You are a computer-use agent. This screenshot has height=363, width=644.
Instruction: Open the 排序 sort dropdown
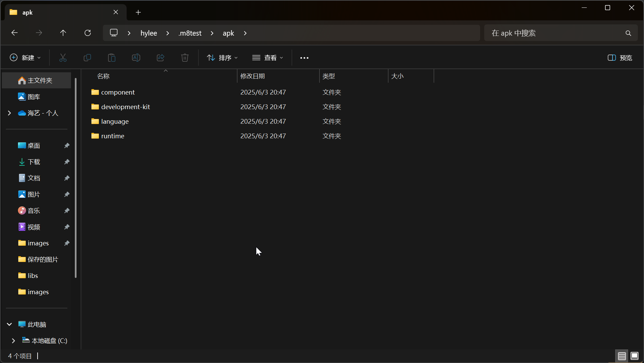click(x=222, y=58)
